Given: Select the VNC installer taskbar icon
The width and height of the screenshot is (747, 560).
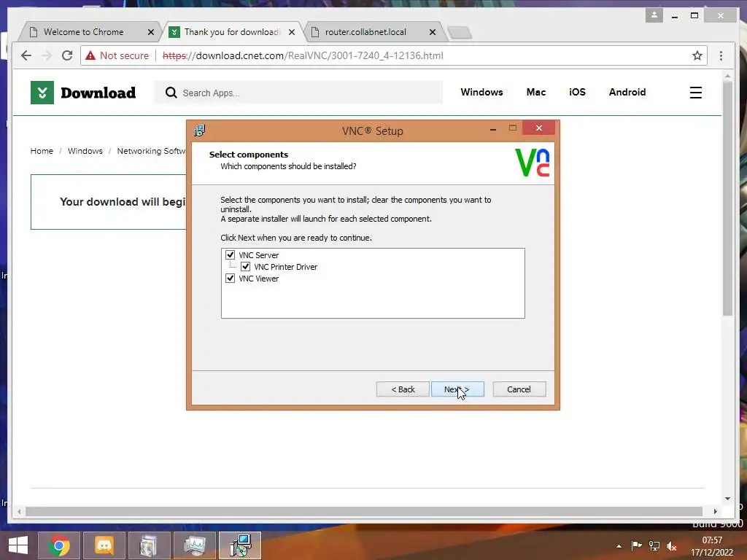Looking at the screenshot, I should pos(240,545).
